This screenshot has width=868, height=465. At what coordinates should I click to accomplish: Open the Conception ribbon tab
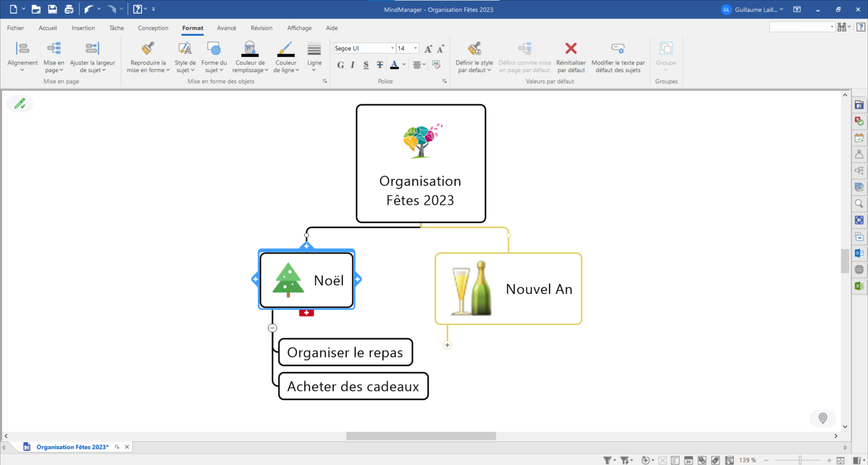(x=153, y=28)
